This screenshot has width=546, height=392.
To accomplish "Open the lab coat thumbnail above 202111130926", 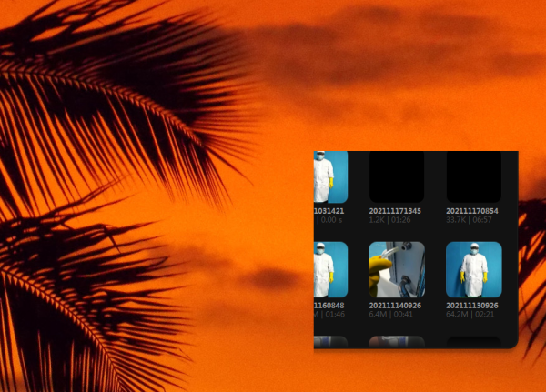I will point(474,270).
